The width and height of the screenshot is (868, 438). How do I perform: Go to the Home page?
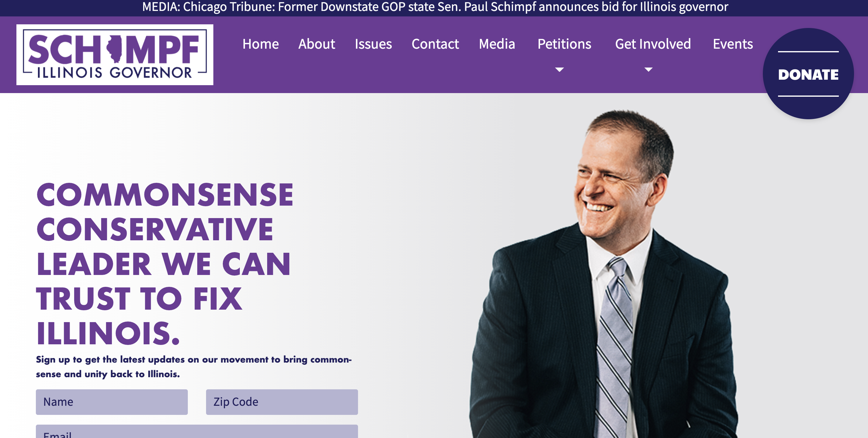click(x=260, y=44)
